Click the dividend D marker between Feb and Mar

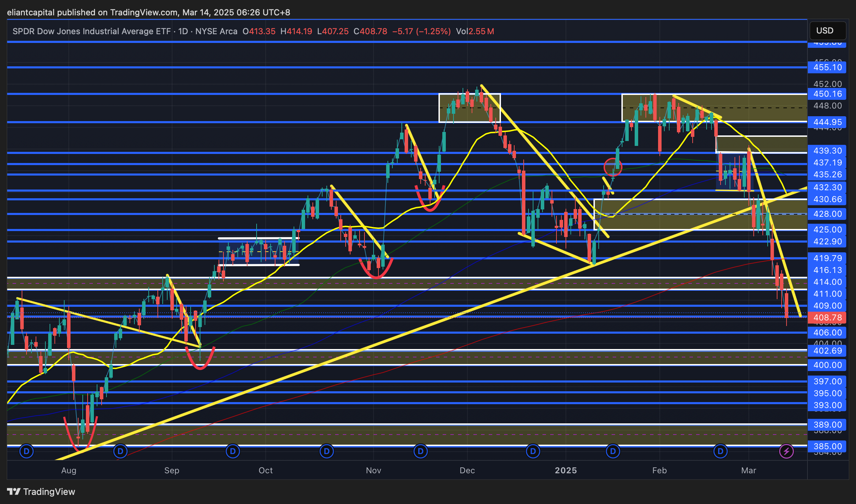721,452
